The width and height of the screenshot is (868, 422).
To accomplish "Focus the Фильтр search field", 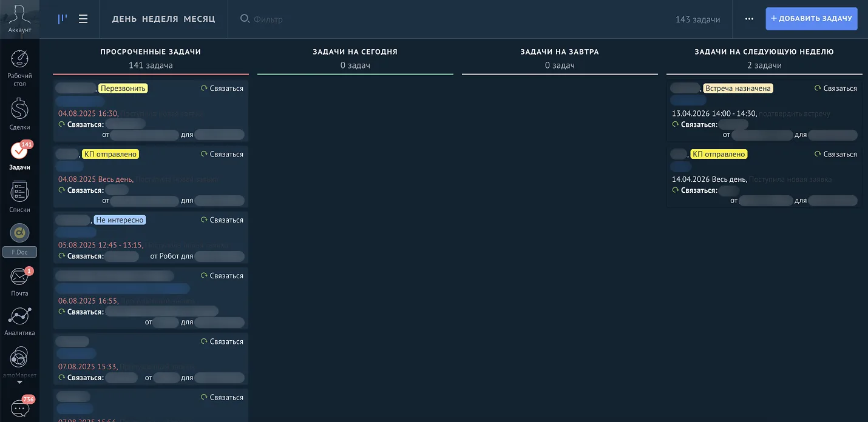I will coord(449,19).
